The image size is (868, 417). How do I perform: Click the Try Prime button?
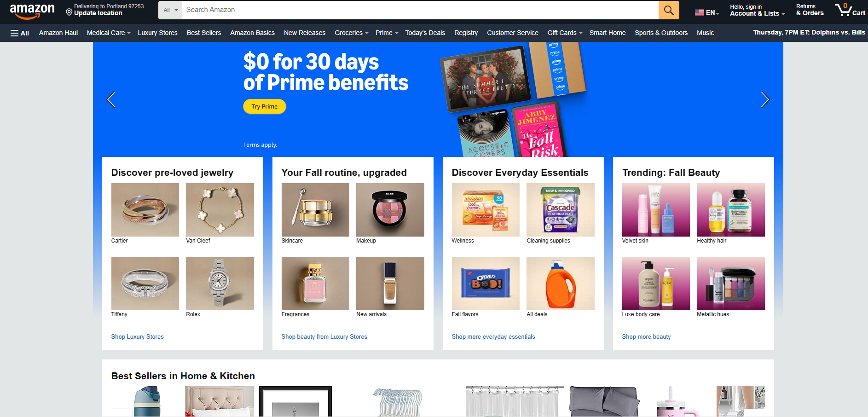coord(265,106)
